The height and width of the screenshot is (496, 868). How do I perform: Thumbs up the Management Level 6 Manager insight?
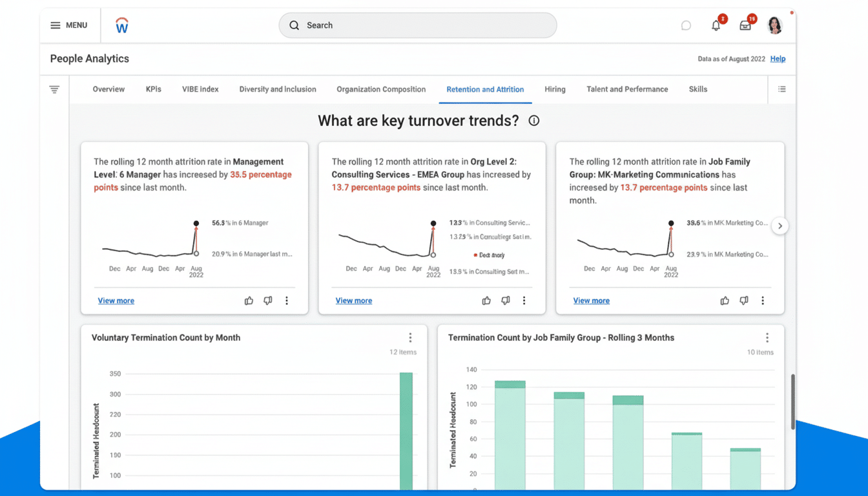click(249, 300)
